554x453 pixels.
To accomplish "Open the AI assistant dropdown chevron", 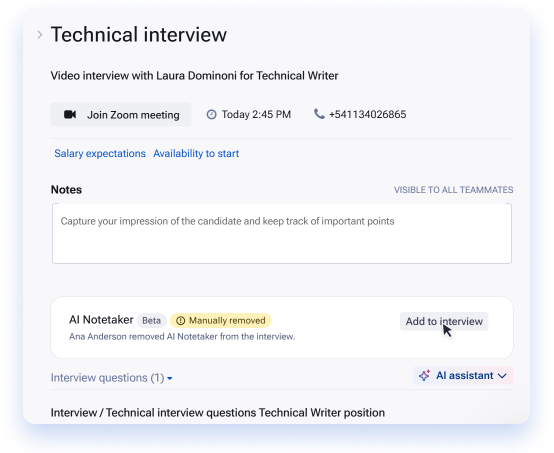I will tap(502, 376).
